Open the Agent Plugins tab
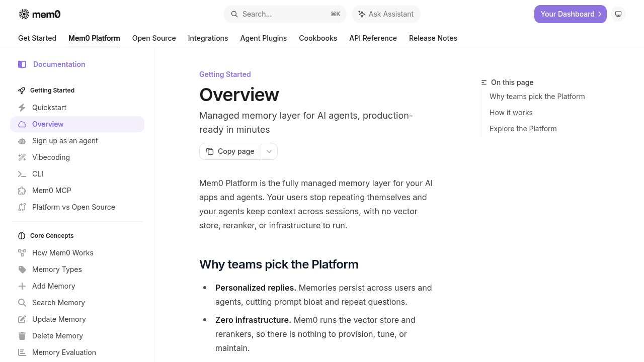 click(x=263, y=38)
